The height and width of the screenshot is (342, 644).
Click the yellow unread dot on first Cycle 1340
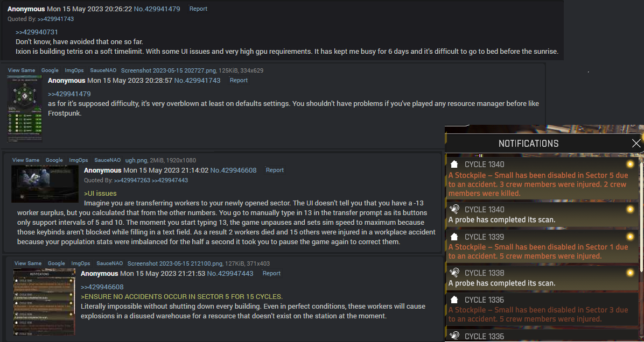(x=630, y=164)
